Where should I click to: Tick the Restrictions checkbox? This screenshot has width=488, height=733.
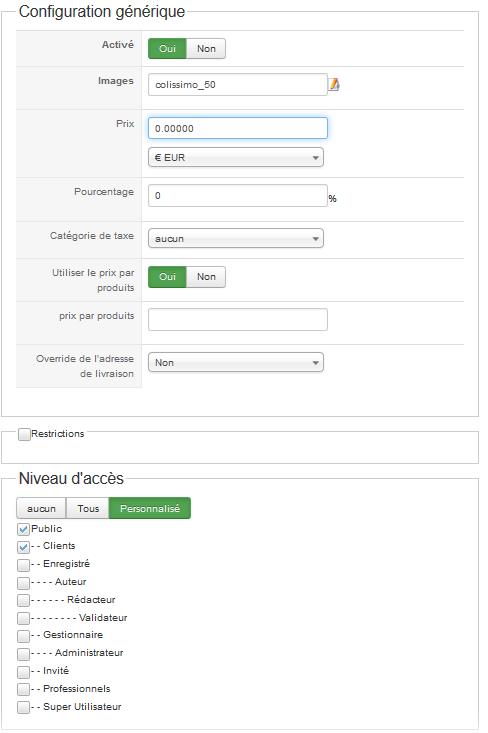(24, 434)
